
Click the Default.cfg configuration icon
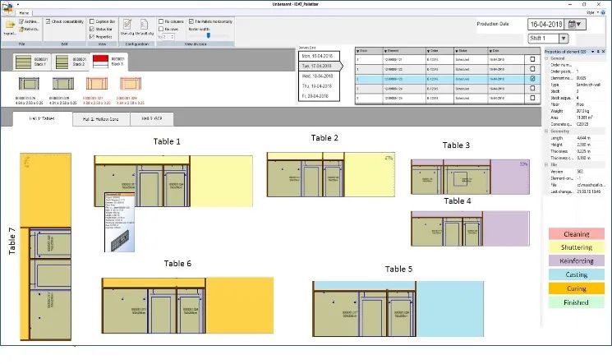145,26
